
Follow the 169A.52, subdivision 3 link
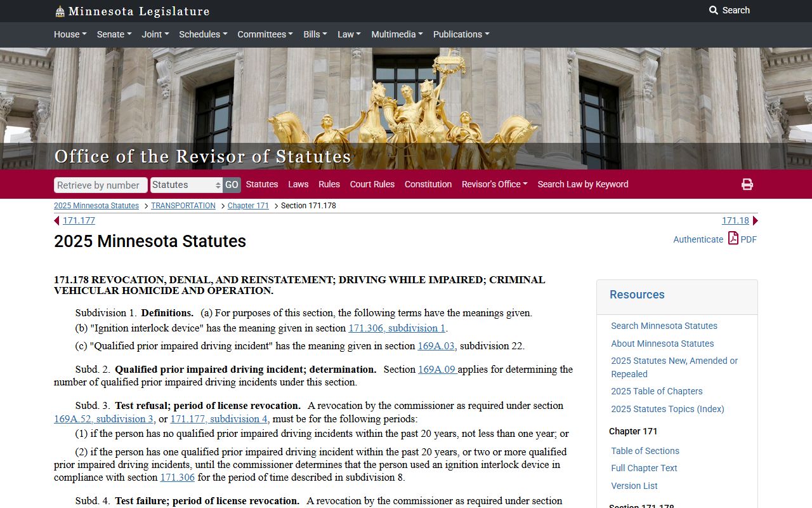click(103, 419)
